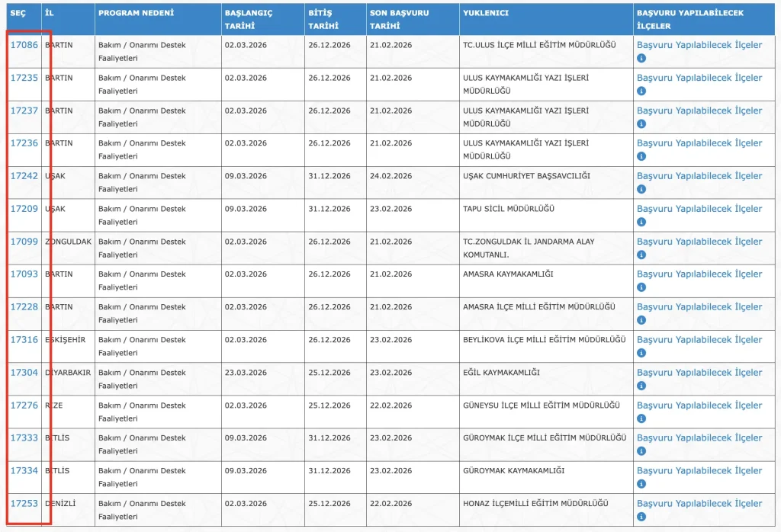Select record 17242 for Uşak
The width and height of the screenshot is (781, 532).
(x=24, y=176)
